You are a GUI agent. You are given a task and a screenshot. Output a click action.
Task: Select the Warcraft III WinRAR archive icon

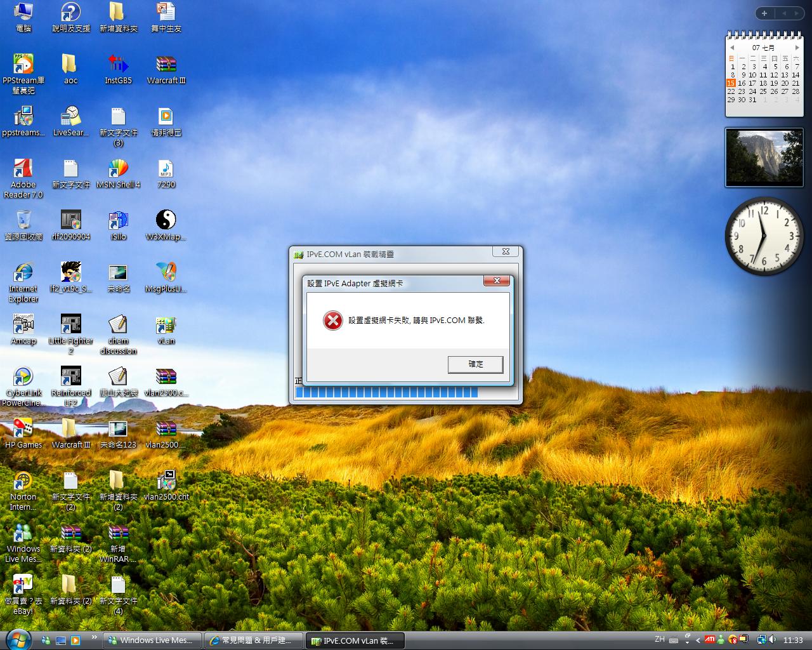(166, 69)
